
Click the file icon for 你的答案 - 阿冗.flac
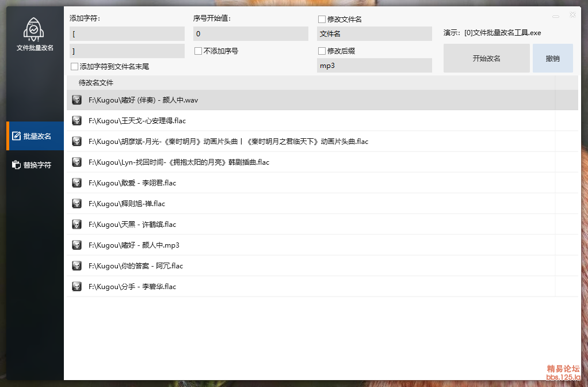point(77,265)
